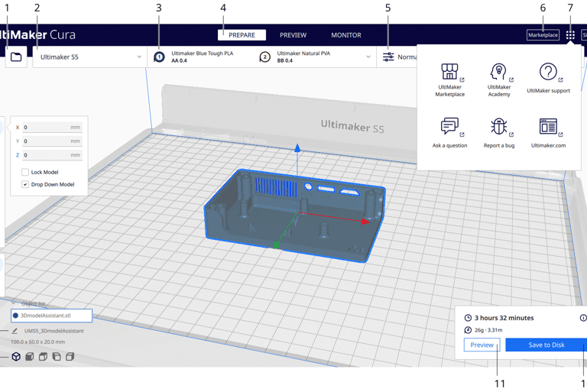Open Ultimaker.com website link

point(549,133)
